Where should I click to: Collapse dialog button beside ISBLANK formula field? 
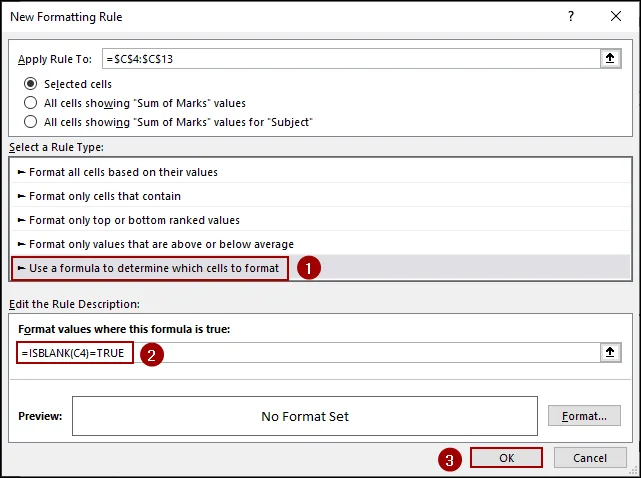pos(610,352)
